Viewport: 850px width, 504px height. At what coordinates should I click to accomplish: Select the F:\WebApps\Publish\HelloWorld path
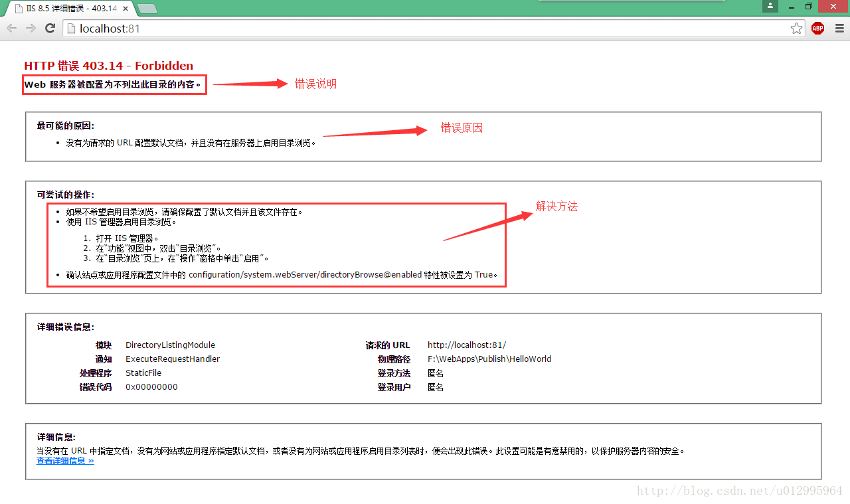[489, 359]
